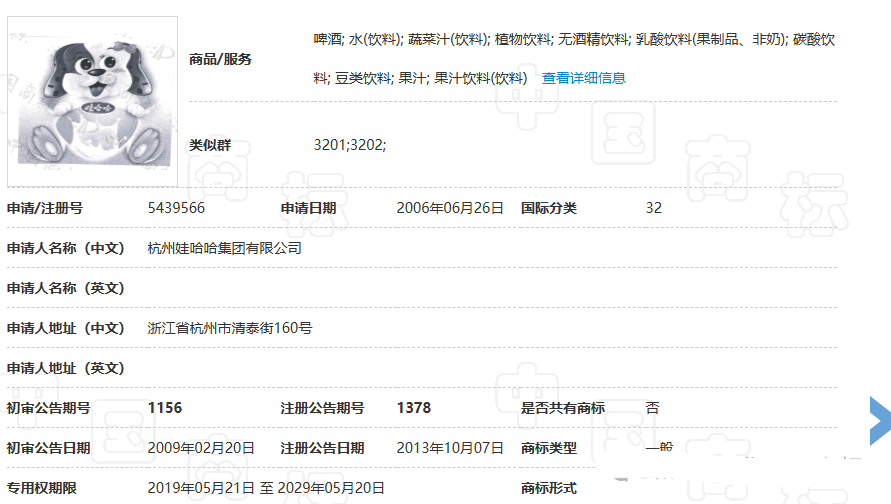Select exclusive right period 2019年05月21日 至 2029年05月20日

(x=266, y=488)
